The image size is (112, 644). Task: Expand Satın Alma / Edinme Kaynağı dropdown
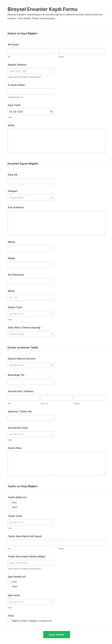coord(31,334)
